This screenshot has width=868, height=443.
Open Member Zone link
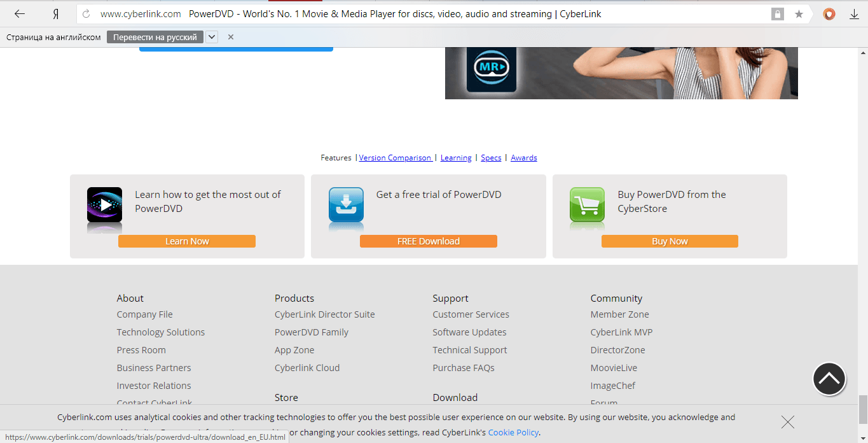click(x=620, y=314)
